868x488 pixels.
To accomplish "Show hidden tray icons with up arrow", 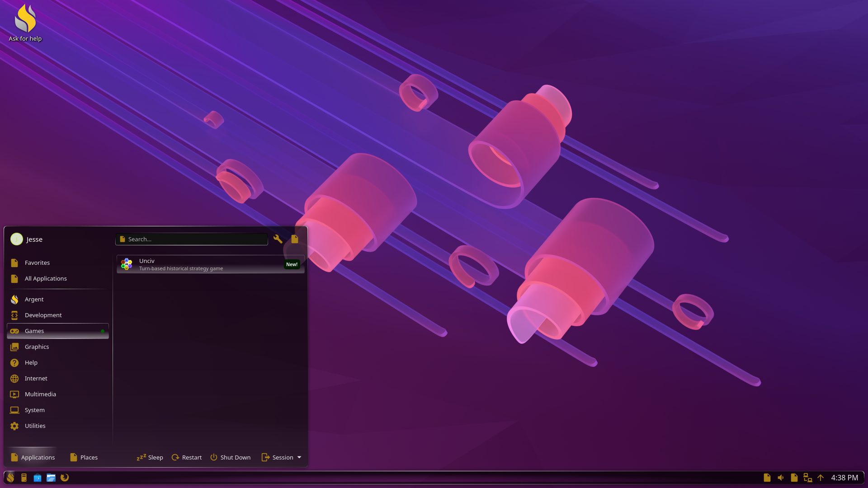I will pyautogui.click(x=821, y=478).
